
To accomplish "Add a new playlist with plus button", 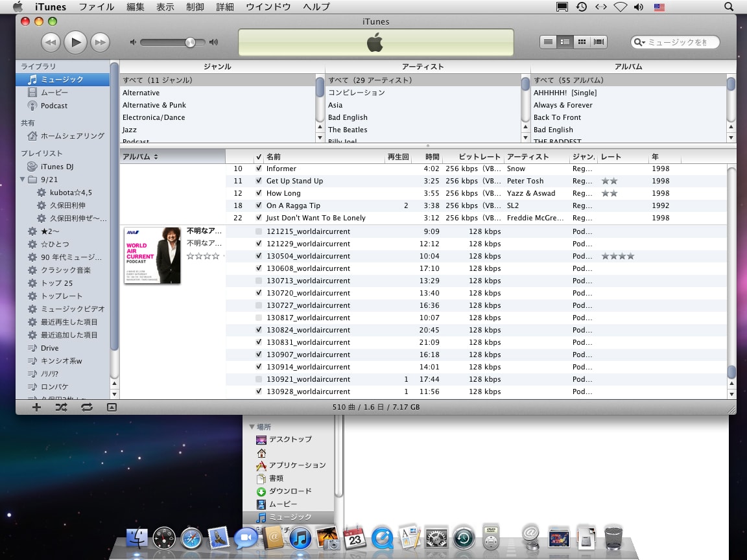I will pos(36,407).
